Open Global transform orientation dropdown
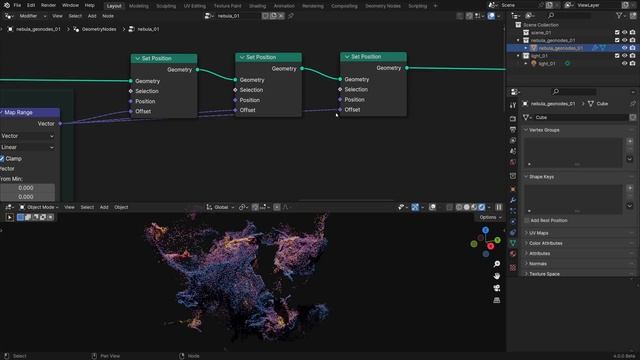This screenshot has width=640, height=360. point(220,207)
